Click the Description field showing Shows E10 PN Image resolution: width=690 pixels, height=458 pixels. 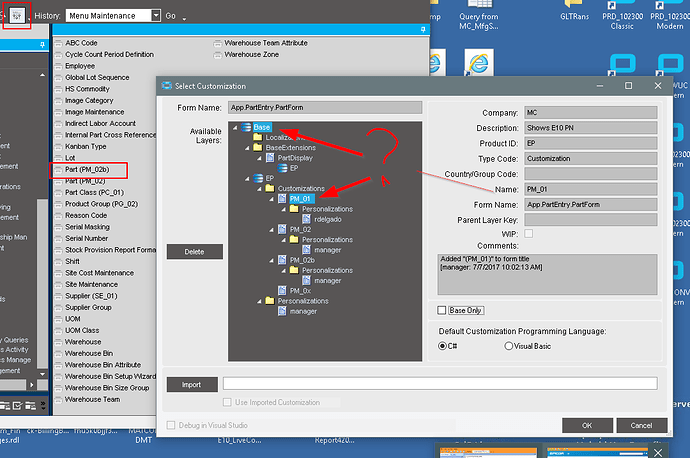click(591, 128)
